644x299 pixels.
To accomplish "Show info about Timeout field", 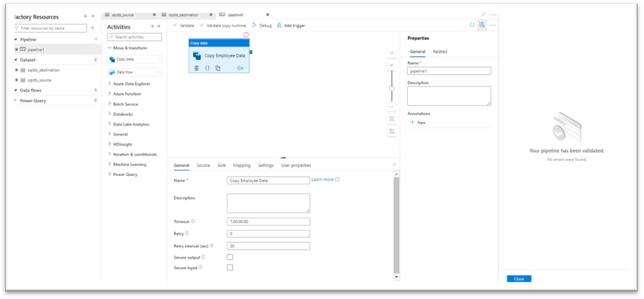I will [x=193, y=221].
